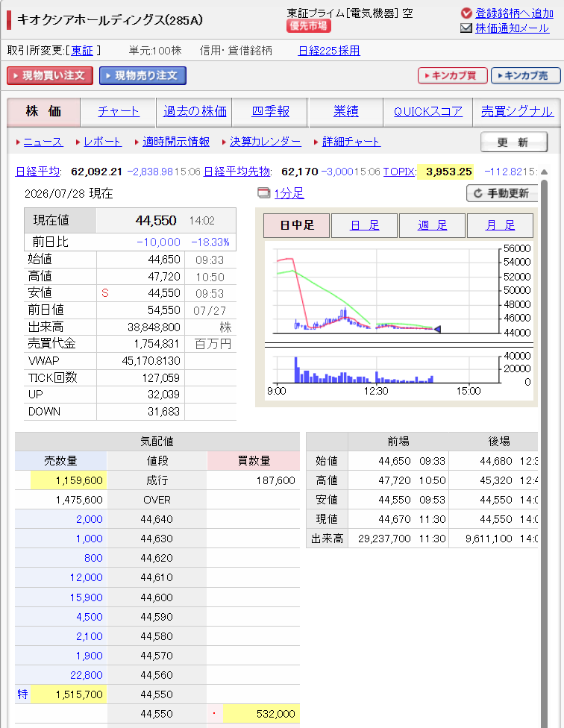Click the 手動更新 refresh button
The image size is (564, 728).
coord(502,193)
